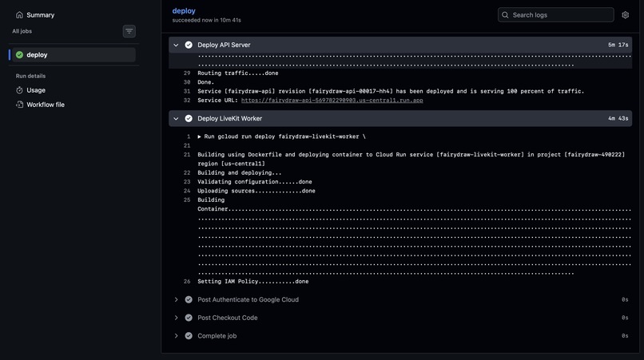Click the Complete job step title
Image resolution: width=644 pixels, height=360 pixels.
pyautogui.click(x=217, y=336)
